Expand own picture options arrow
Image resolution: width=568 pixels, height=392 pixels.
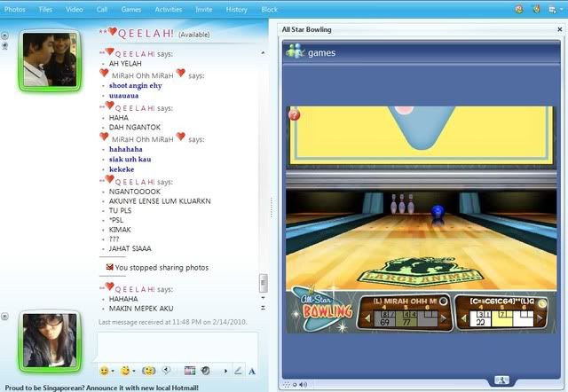pos(4,317)
